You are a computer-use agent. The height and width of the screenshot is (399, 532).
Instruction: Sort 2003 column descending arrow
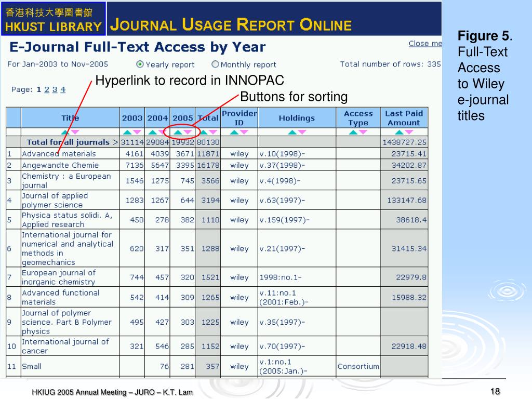137,132
